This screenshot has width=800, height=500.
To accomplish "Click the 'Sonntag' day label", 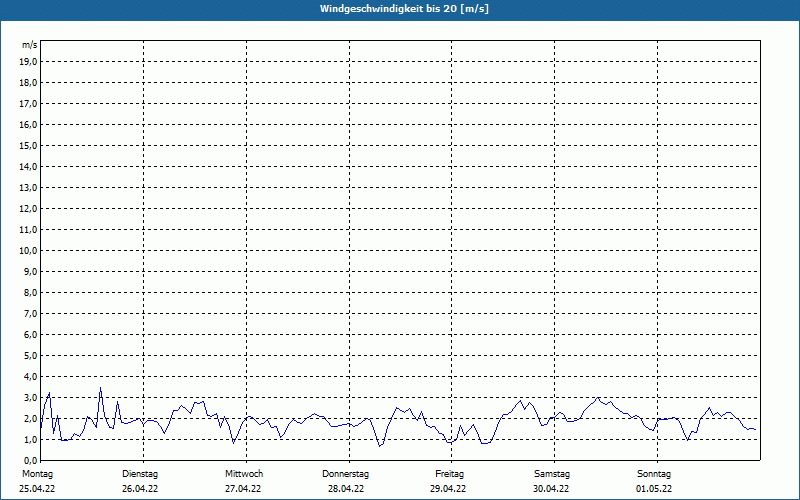I will [x=654, y=474].
